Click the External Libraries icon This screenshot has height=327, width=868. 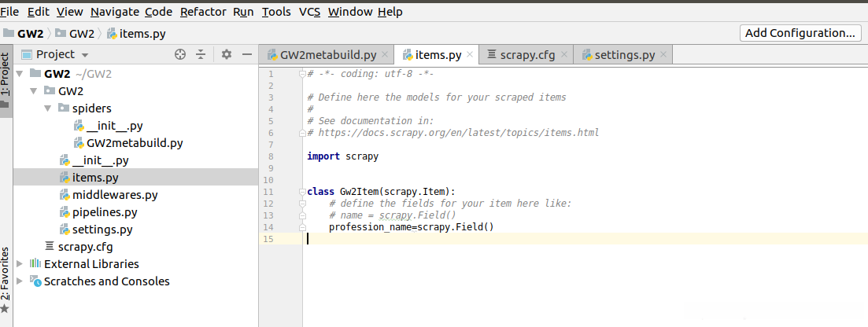[x=35, y=263]
